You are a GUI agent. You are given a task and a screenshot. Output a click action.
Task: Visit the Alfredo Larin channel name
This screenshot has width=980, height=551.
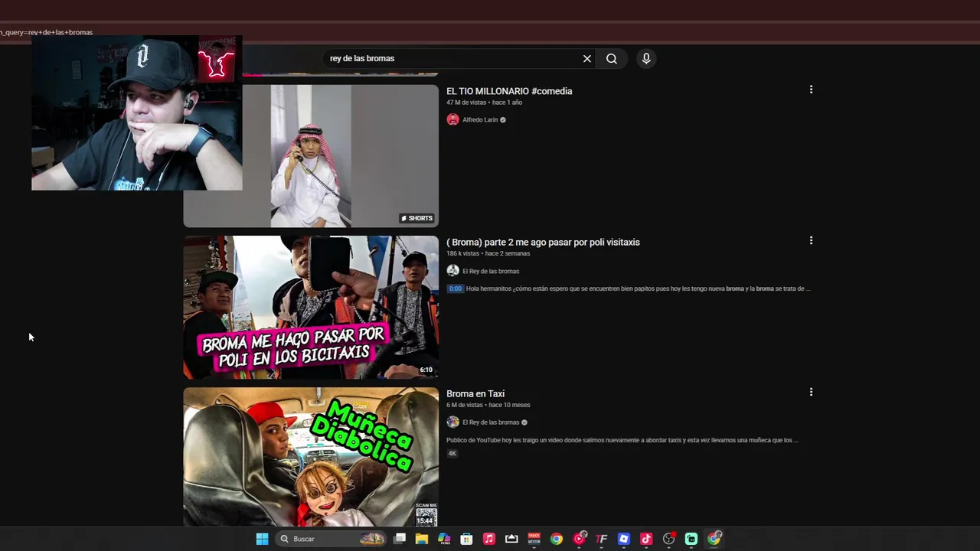point(480,120)
